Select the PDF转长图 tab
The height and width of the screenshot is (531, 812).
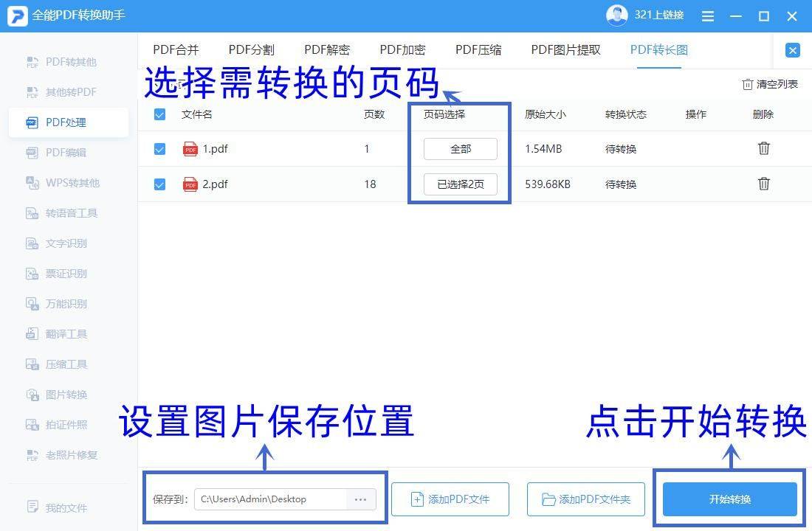pyautogui.click(x=658, y=49)
